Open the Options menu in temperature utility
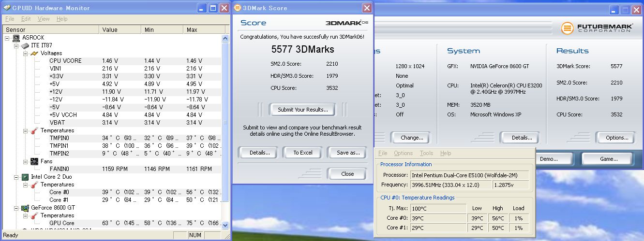 click(403, 153)
